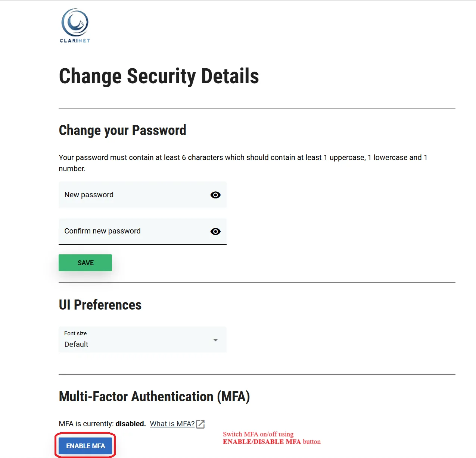Click the red Switch MFA on/off note

271,438
